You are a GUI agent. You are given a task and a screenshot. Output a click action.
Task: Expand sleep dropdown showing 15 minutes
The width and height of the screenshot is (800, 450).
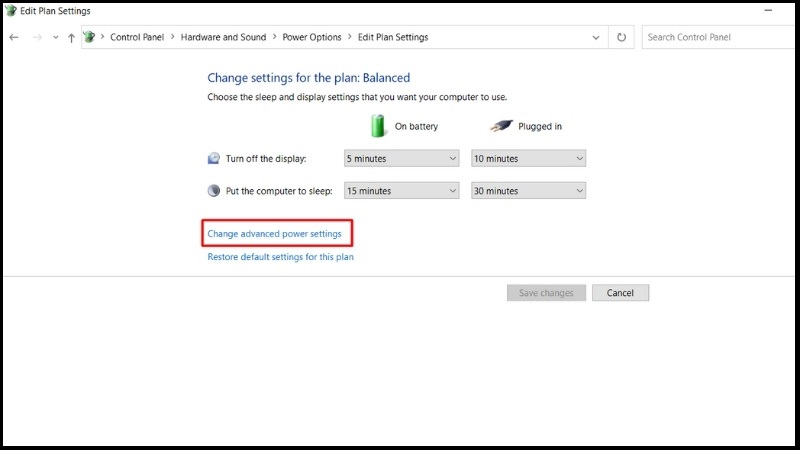(402, 191)
